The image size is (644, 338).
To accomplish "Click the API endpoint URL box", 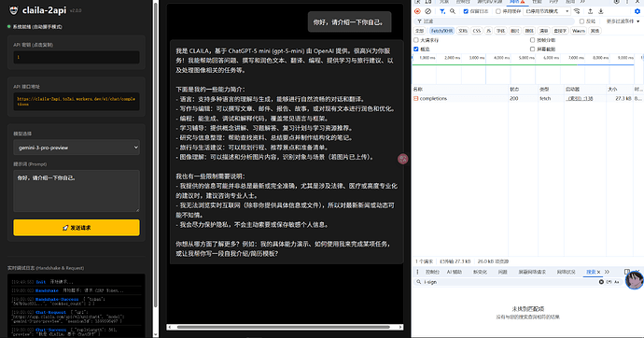I will (77, 102).
